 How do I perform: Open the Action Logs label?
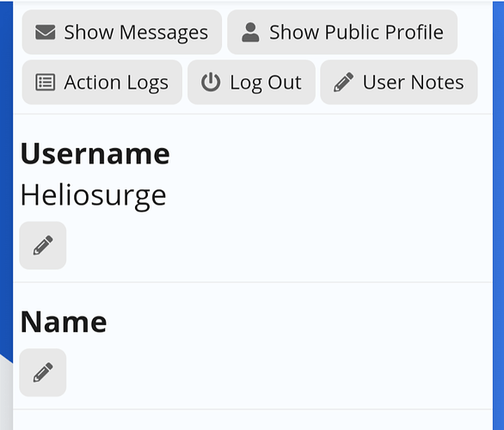tap(116, 83)
